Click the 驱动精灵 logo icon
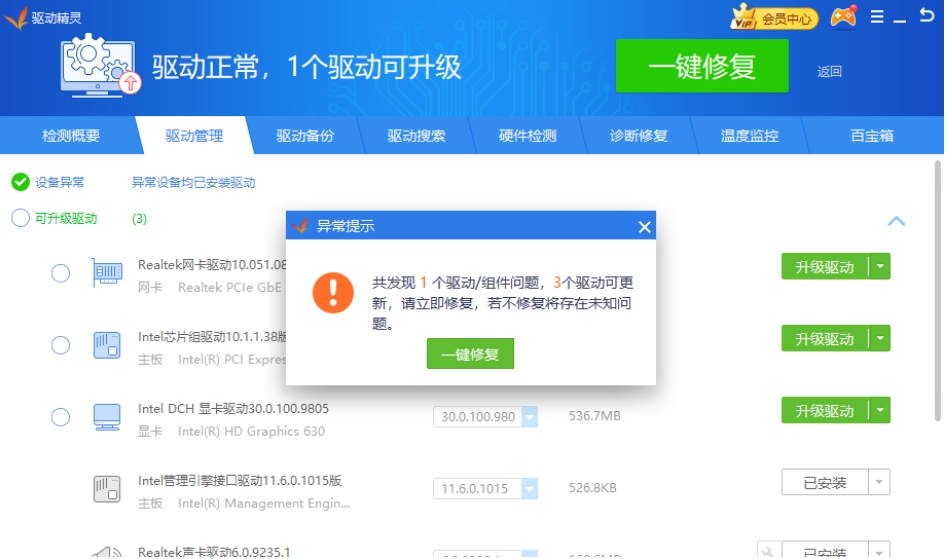 tap(16, 18)
